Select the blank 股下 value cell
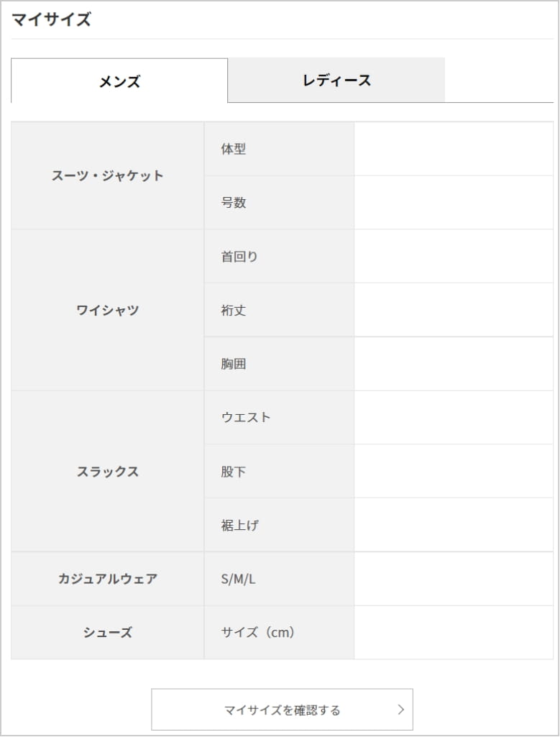The height and width of the screenshot is (737, 560). coord(453,471)
